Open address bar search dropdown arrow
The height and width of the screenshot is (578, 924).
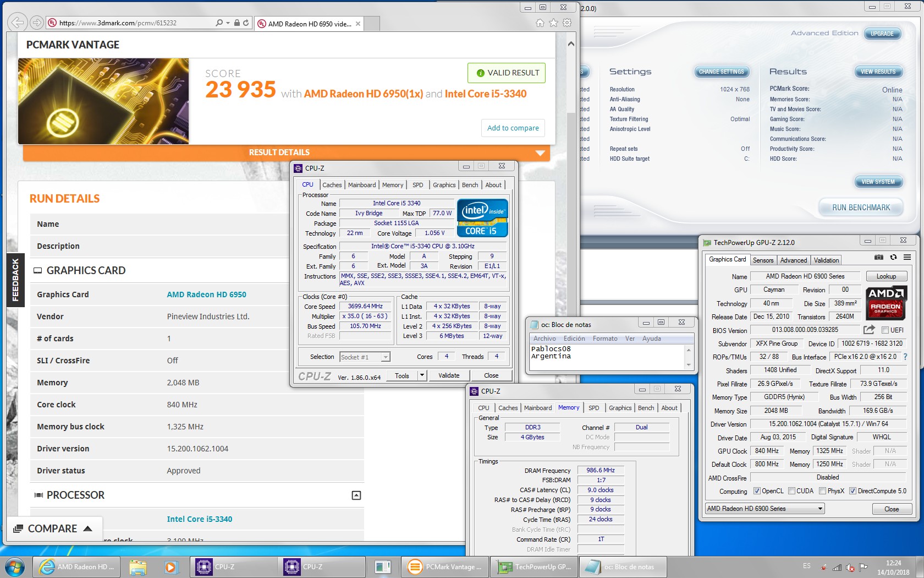pyautogui.click(x=228, y=23)
